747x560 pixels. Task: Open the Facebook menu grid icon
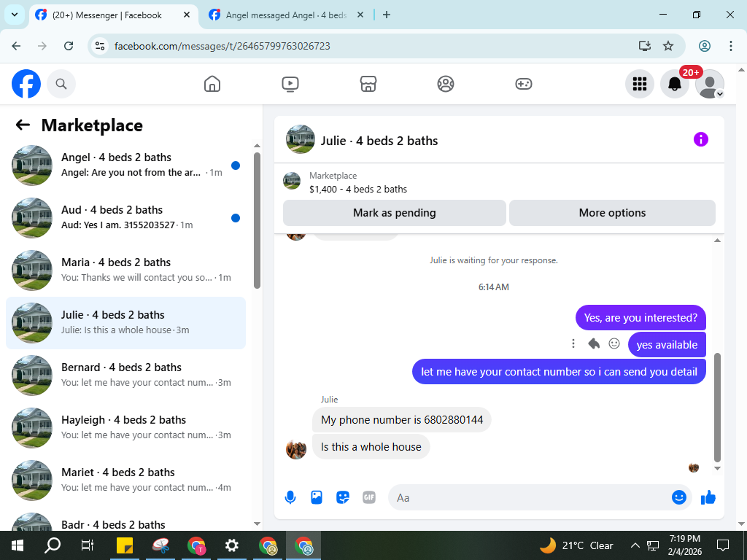click(639, 84)
